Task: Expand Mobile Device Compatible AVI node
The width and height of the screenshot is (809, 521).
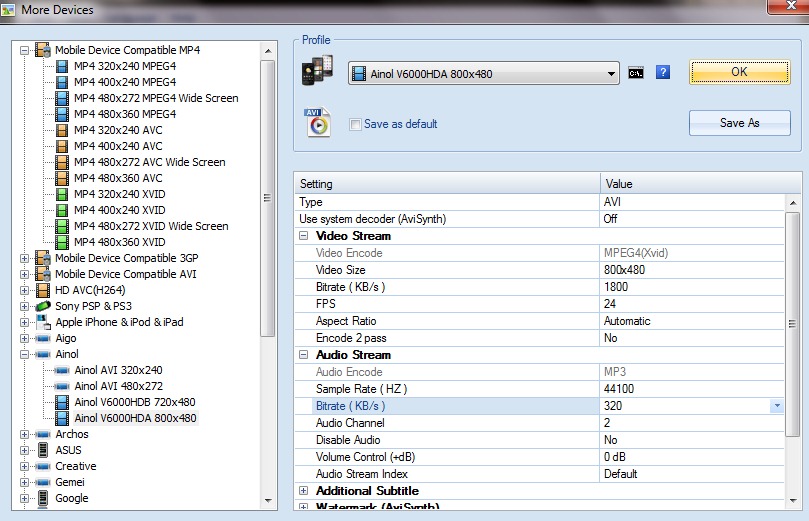Action: tap(24, 274)
